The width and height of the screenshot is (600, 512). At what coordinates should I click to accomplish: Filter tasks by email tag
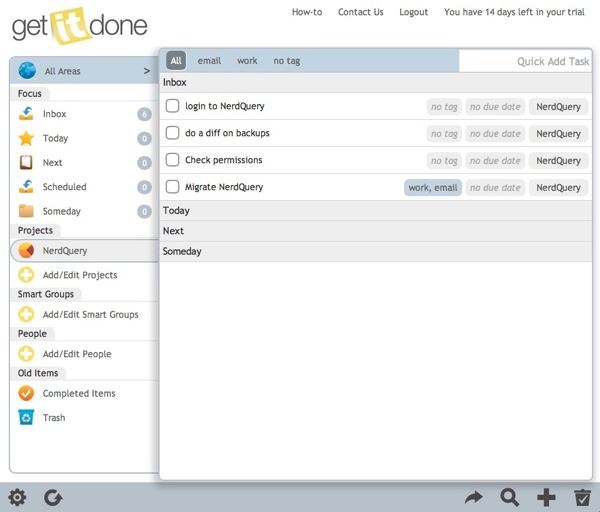[x=209, y=60]
